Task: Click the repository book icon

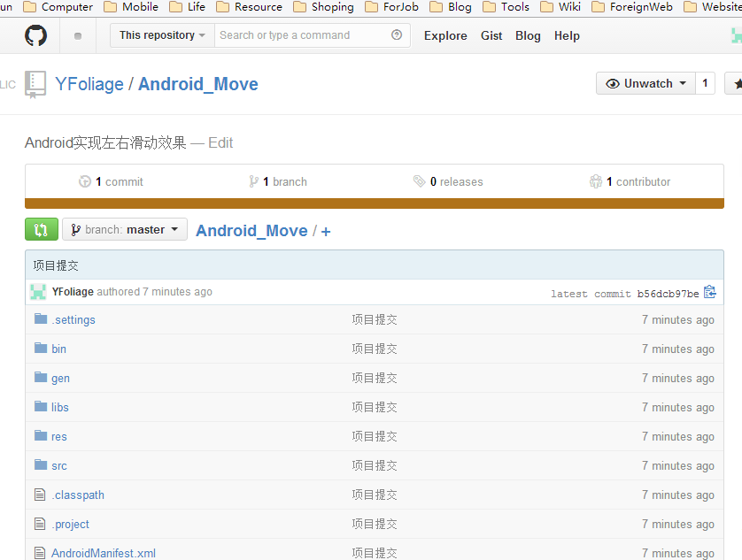Action: pos(35,84)
